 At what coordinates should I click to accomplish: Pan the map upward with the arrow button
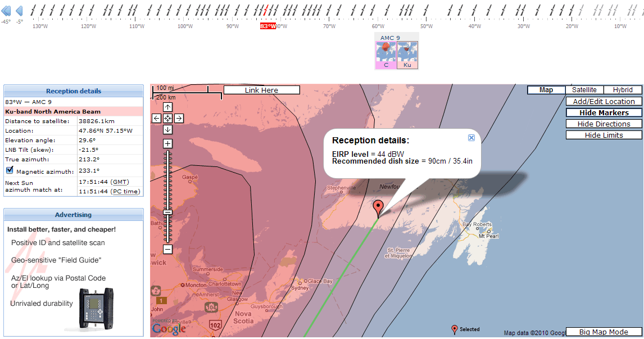coord(167,107)
